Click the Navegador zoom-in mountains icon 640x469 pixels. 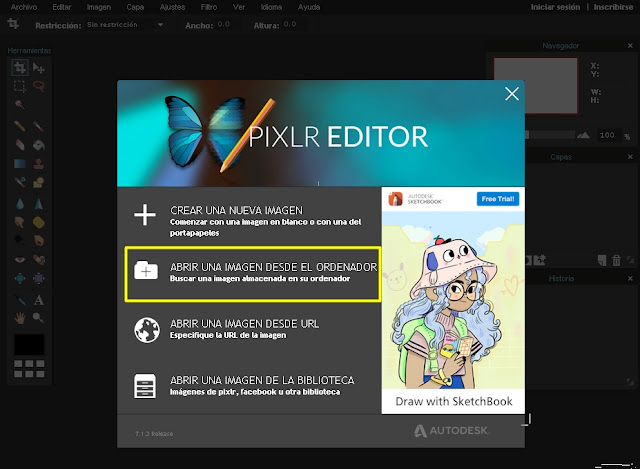[x=584, y=135]
